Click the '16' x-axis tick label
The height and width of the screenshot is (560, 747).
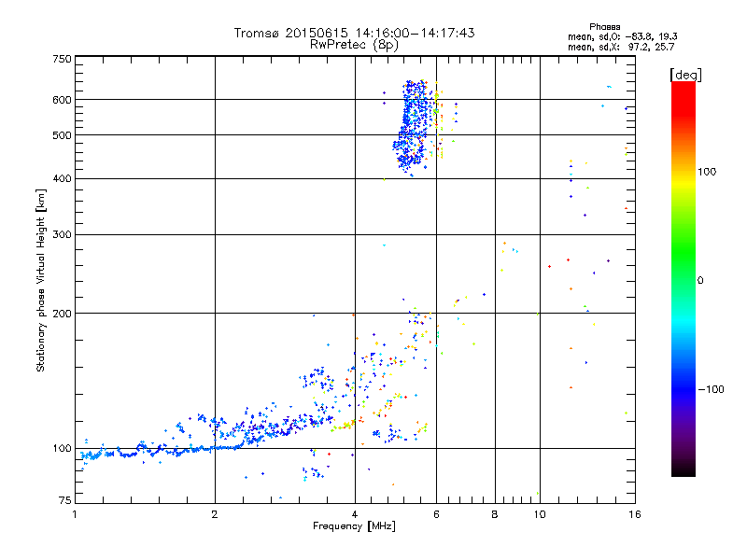click(635, 514)
